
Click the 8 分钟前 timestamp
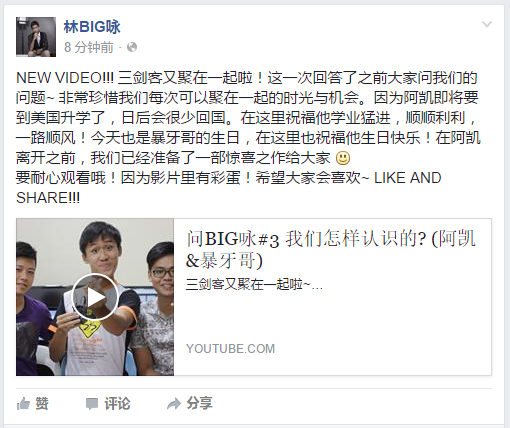89,47
